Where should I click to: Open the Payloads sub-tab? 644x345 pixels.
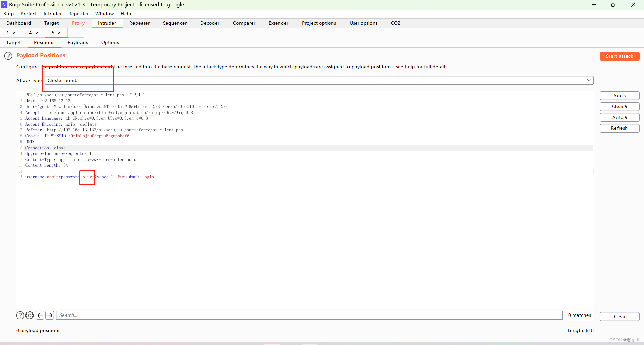(x=78, y=42)
